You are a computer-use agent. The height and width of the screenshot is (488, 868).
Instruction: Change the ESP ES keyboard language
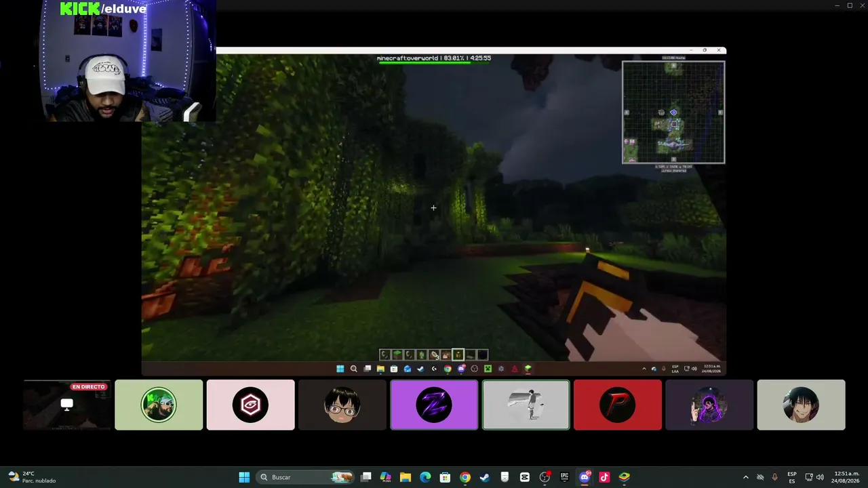(792, 477)
